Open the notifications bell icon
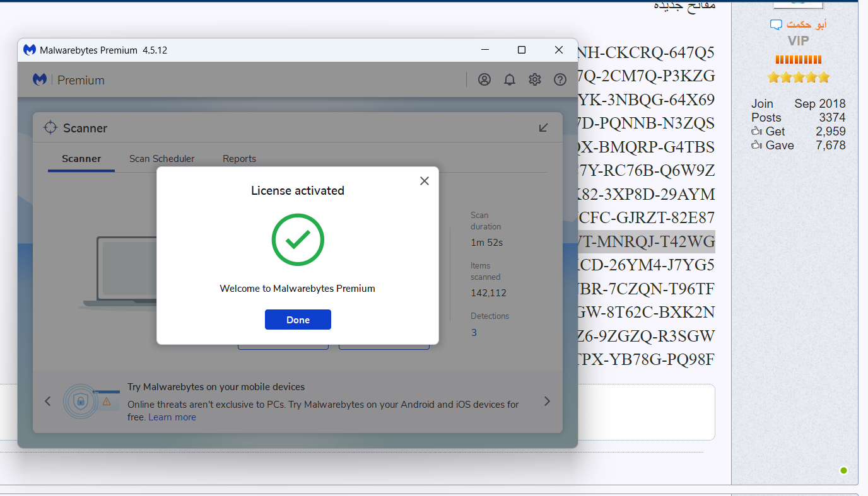 510,79
